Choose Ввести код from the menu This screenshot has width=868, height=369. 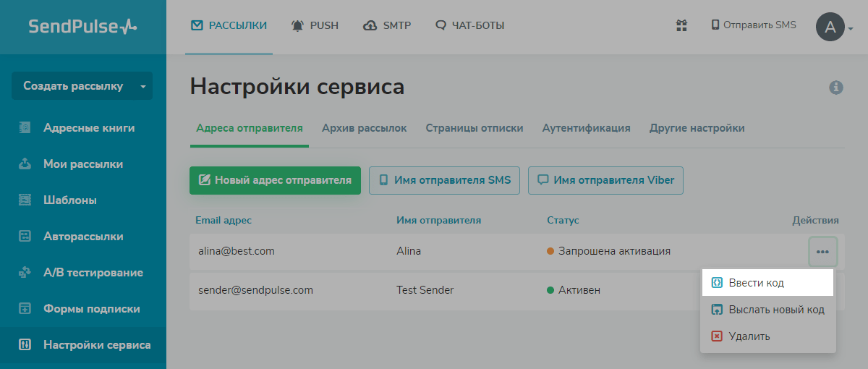pyautogui.click(x=768, y=283)
